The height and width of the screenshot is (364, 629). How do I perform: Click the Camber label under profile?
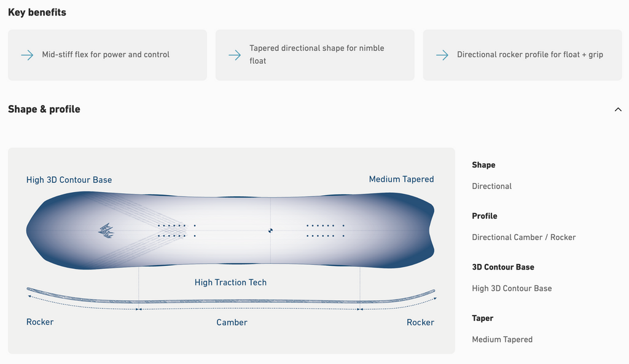tap(232, 322)
